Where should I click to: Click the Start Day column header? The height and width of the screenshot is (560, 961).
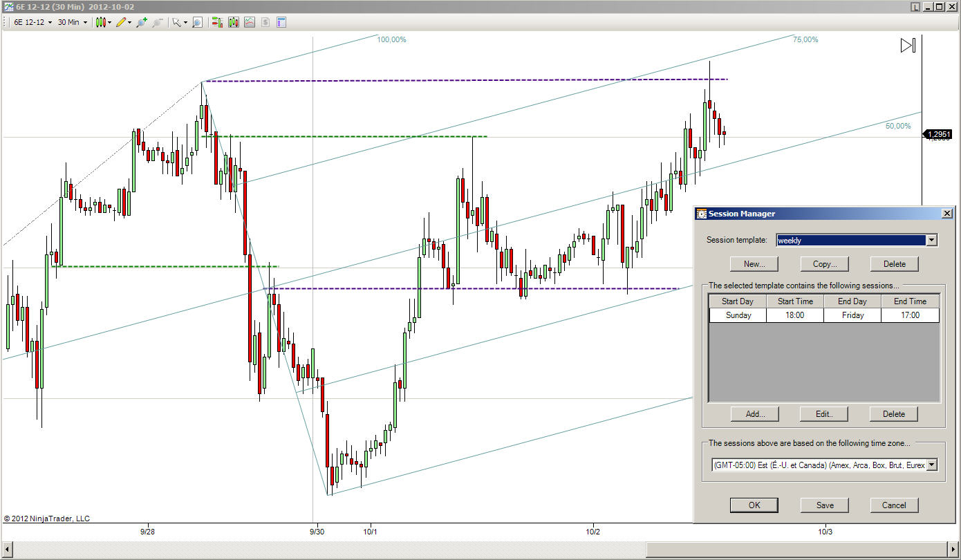tap(738, 301)
